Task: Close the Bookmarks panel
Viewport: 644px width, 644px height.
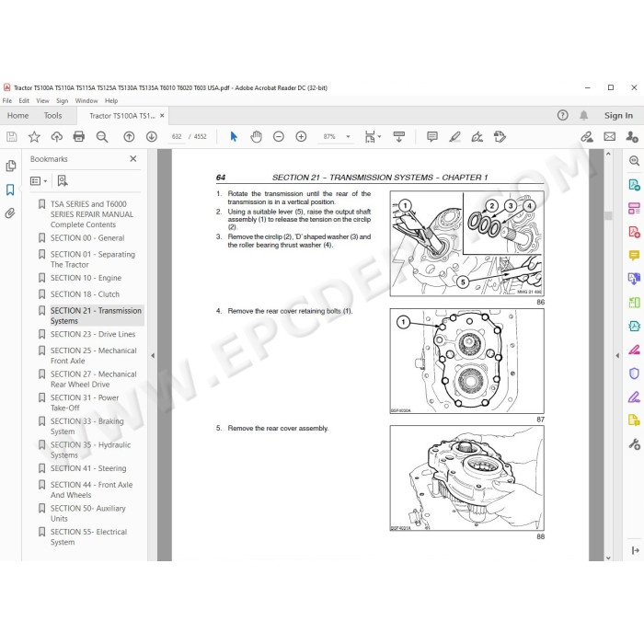Action: click(x=133, y=158)
